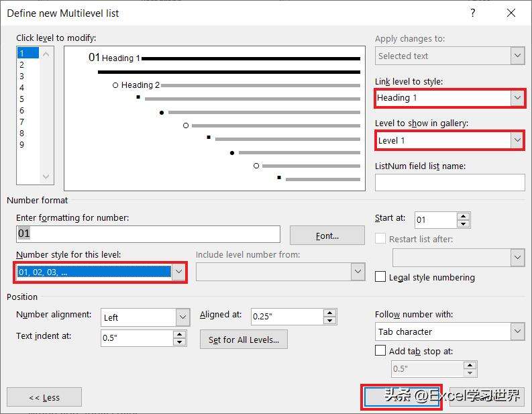Click the help question mark icon
Image resolution: width=532 pixels, height=414 pixels.
[x=472, y=13]
